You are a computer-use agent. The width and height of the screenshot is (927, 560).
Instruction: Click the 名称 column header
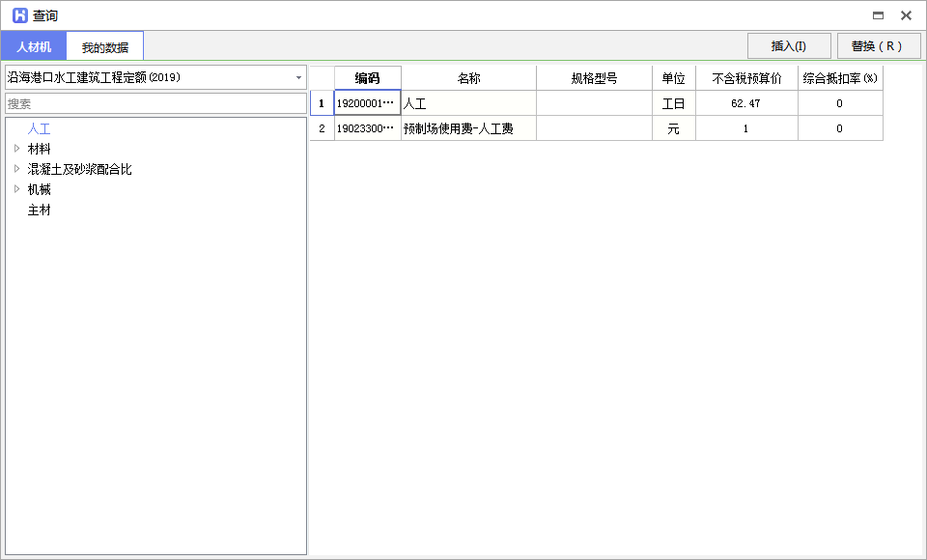pyautogui.click(x=466, y=77)
